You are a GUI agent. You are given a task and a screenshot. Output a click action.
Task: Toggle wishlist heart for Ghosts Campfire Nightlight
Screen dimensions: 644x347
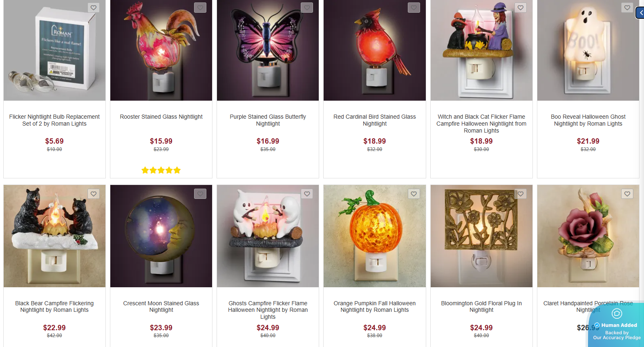tap(307, 194)
